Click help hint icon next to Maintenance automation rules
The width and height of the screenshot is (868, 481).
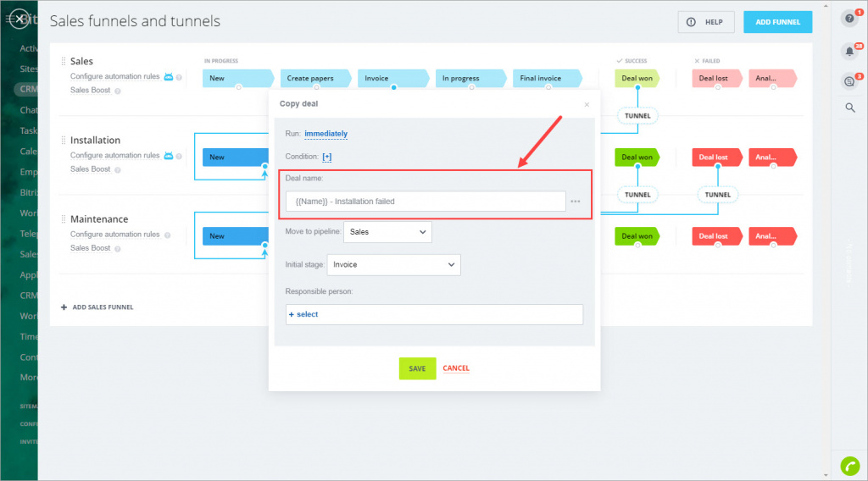click(167, 235)
